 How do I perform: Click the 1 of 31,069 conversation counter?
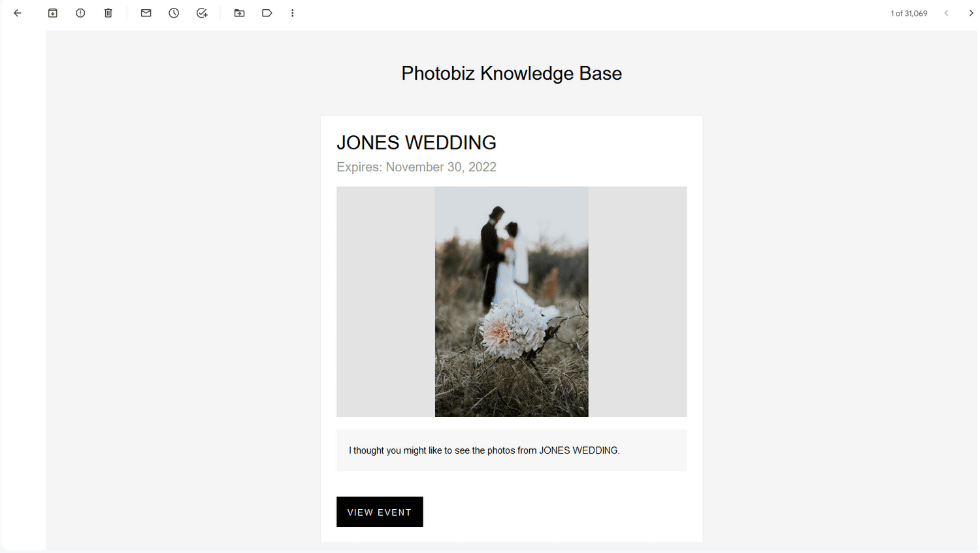click(908, 12)
